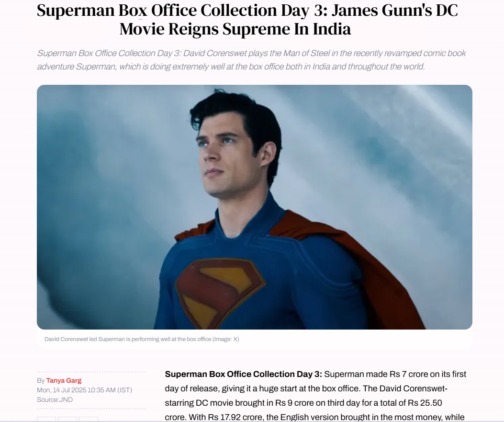Click the article headline text
Screen dimensions: 504x422
pyautogui.click(x=247, y=19)
